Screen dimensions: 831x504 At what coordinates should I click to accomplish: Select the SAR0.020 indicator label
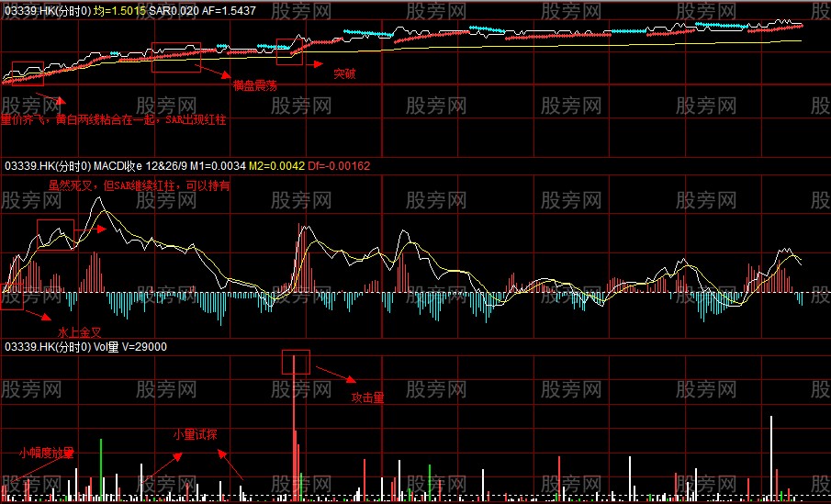[174, 10]
